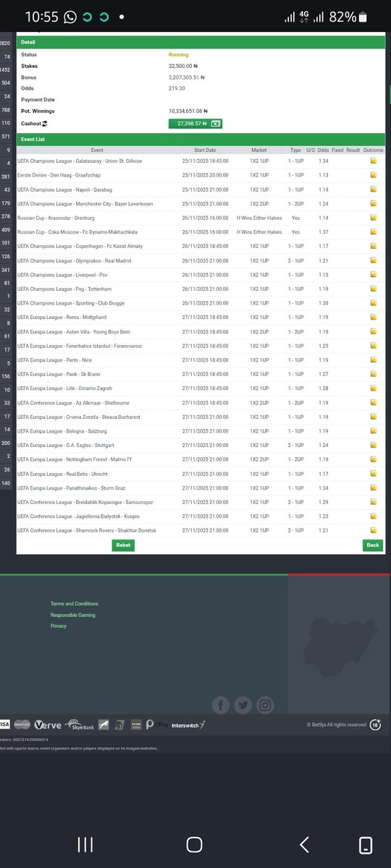The image size is (391, 868).
Task: Click outcome icon for Porto - Nice
Action: tap(374, 360)
